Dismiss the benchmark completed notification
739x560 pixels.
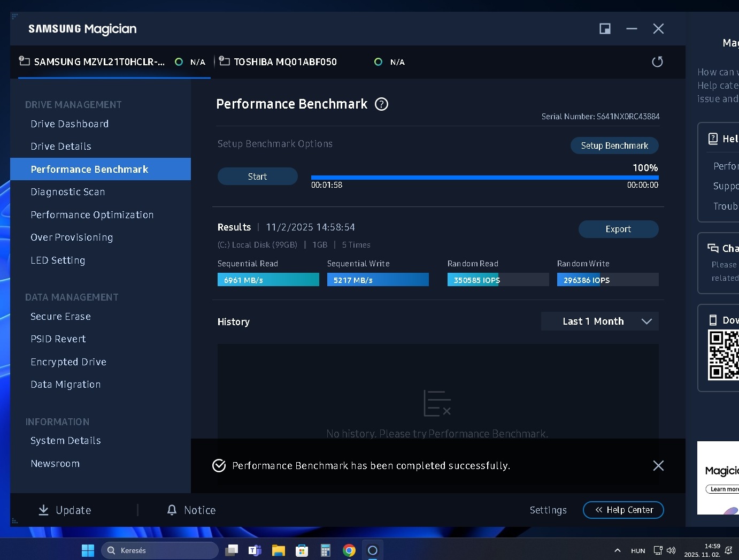point(658,466)
